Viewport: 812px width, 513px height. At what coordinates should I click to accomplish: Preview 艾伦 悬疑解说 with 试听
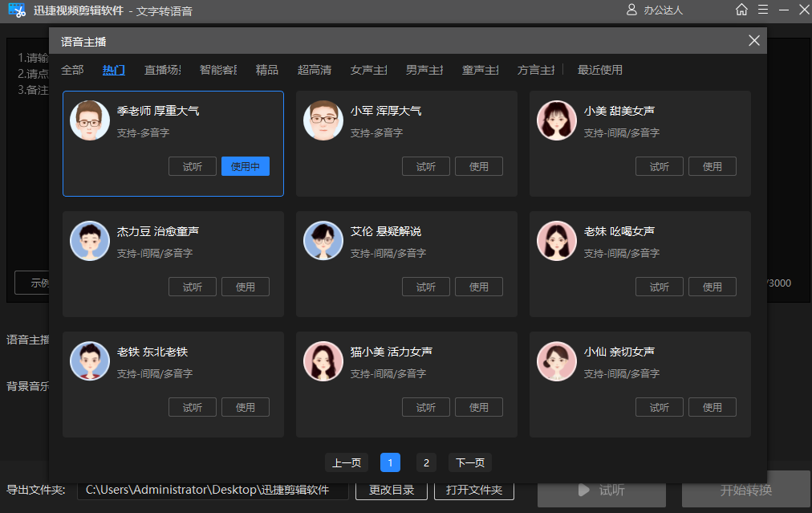[426, 287]
